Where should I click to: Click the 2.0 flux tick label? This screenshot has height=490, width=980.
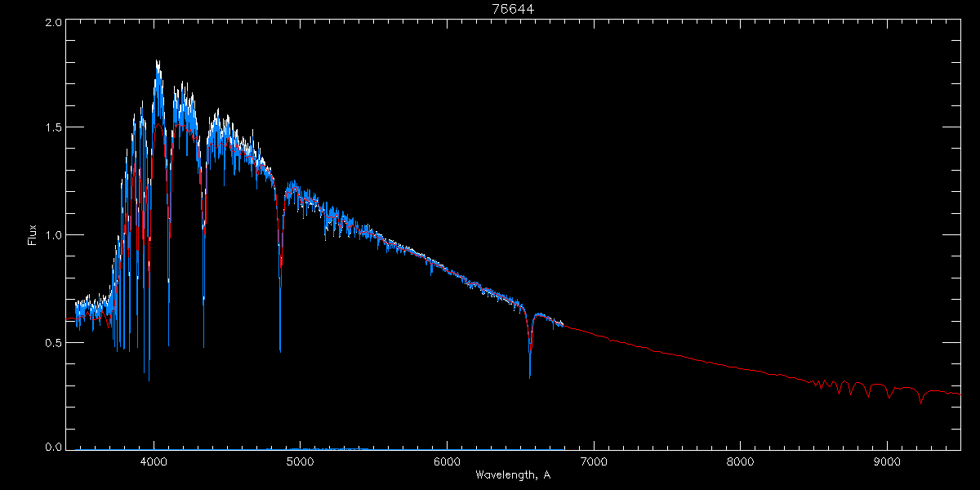click(52, 24)
